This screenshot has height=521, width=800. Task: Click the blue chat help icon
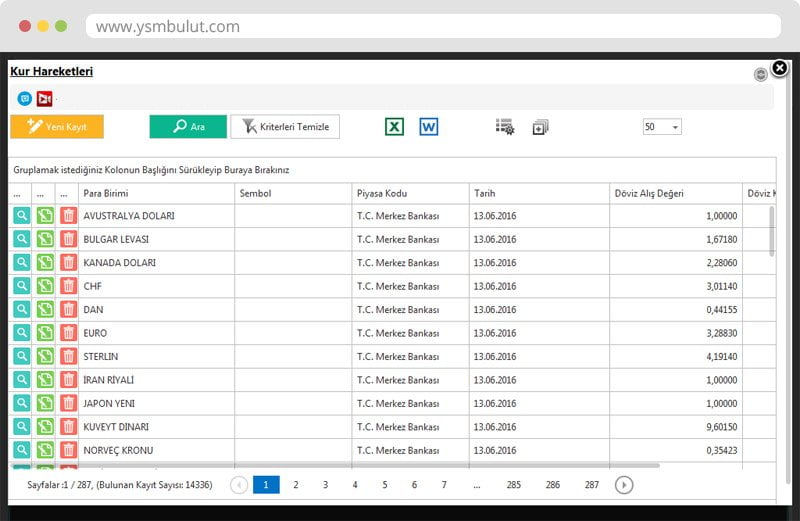25,98
